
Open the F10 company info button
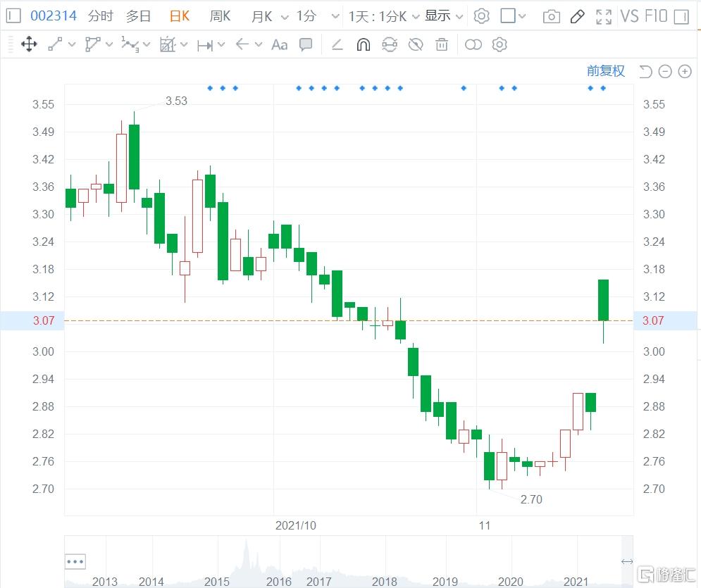657,16
